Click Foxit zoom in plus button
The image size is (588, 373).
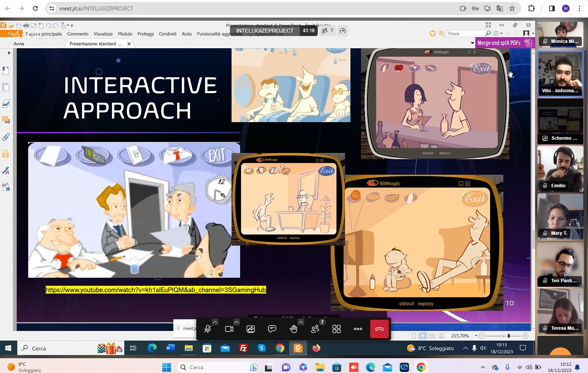click(526, 336)
